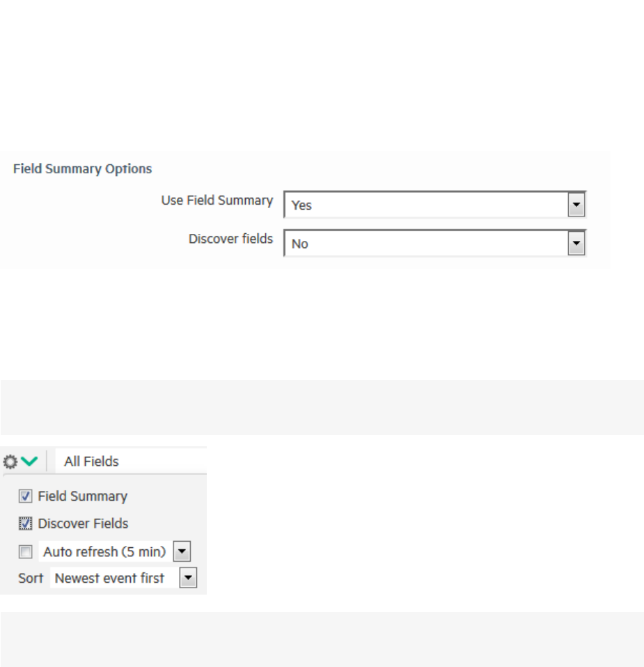Click the 'Field Summary' checkbox label text

click(82, 496)
